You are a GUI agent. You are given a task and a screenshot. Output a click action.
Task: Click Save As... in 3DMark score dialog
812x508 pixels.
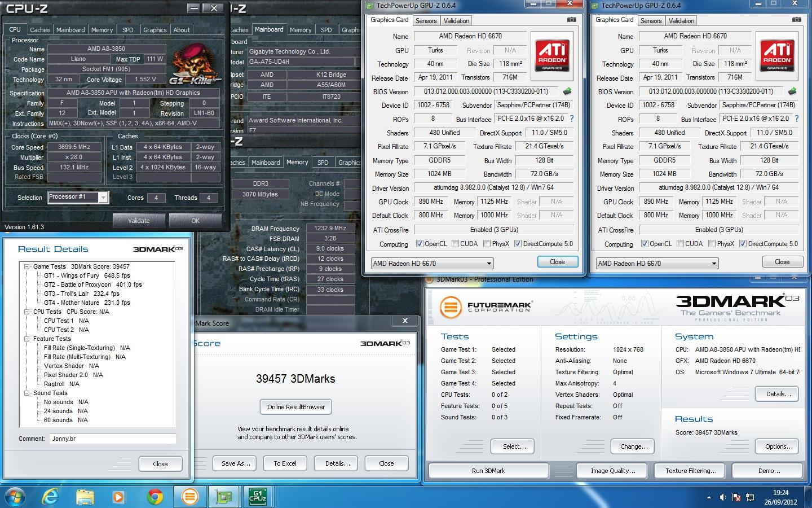click(x=236, y=463)
